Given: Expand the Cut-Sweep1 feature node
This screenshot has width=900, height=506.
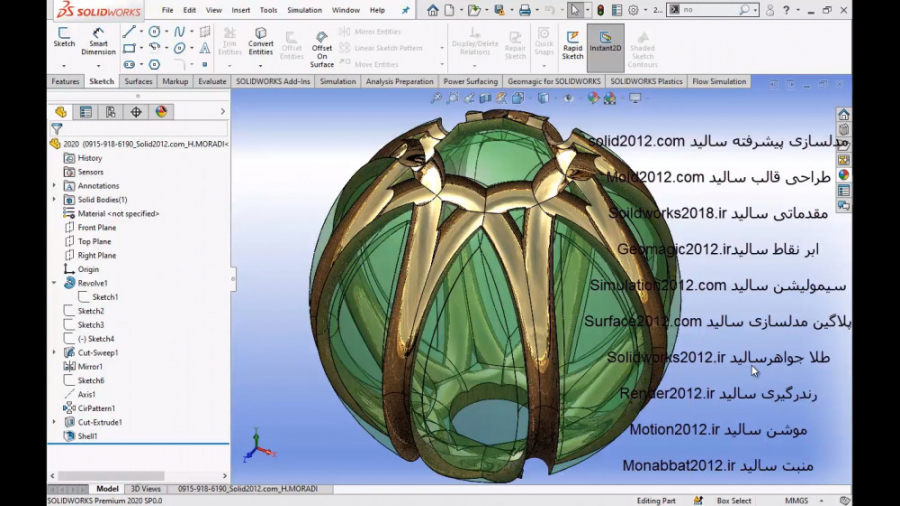Looking at the screenshot, I should point(55,352).
